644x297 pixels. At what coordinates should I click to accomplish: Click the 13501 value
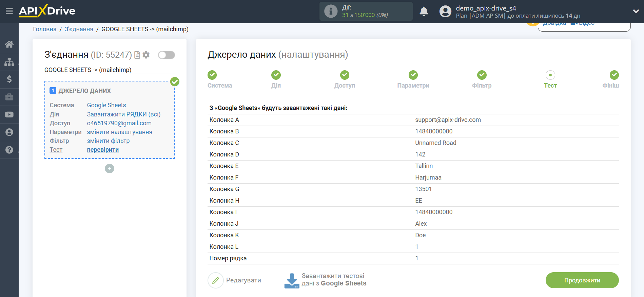(x=424, y=189)
